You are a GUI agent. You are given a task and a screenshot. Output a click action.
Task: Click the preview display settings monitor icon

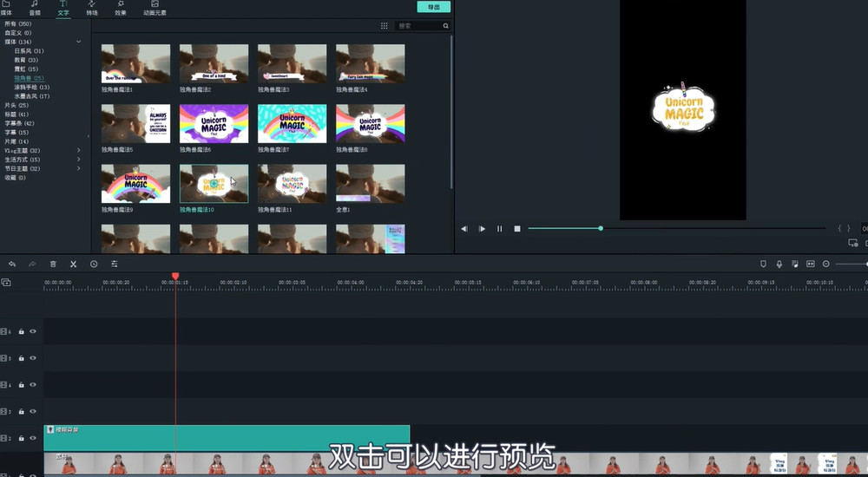[x=853, y=243]
